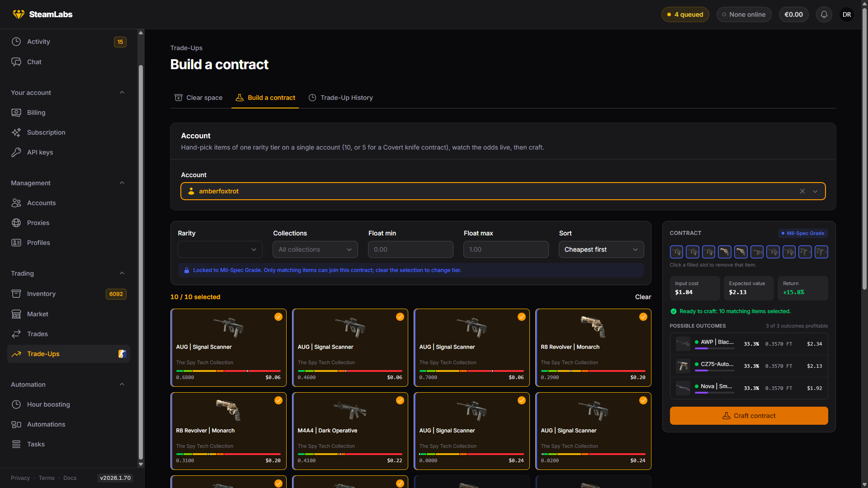Click the None online status pill
The width and height of the screenshot is (868, 488).
click(744, 14)
